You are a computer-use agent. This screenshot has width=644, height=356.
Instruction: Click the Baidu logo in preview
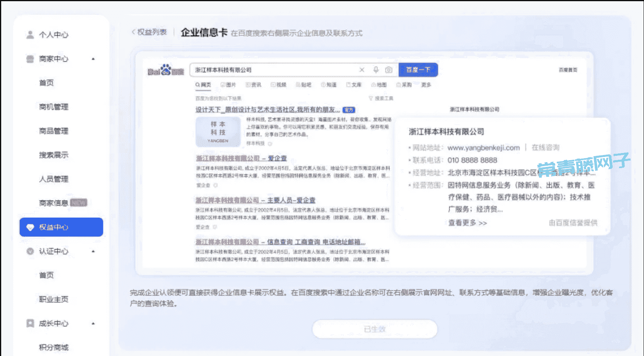coord(166,70)
